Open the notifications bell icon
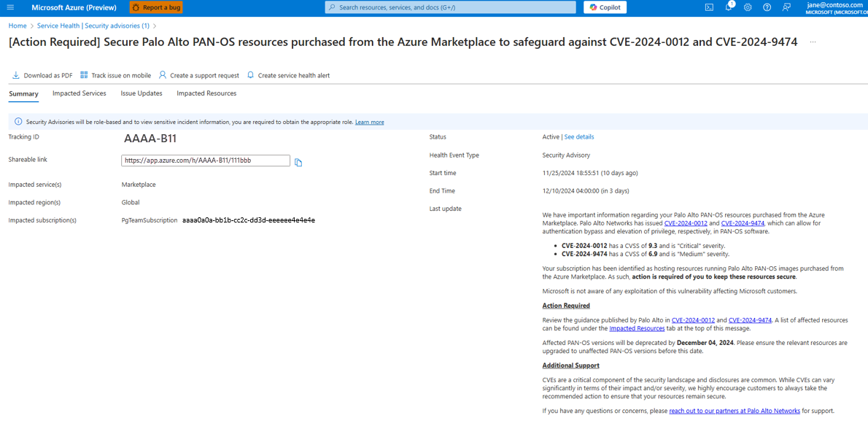 [729, 7]
